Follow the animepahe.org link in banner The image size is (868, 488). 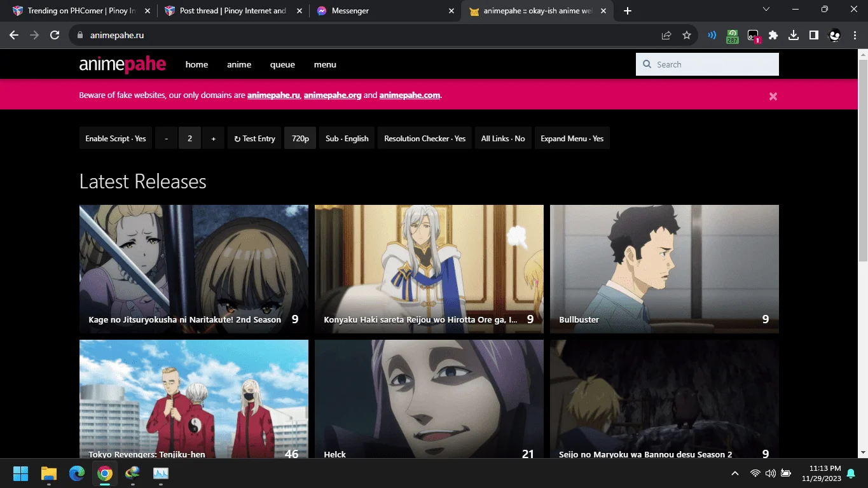coord(333,95)
